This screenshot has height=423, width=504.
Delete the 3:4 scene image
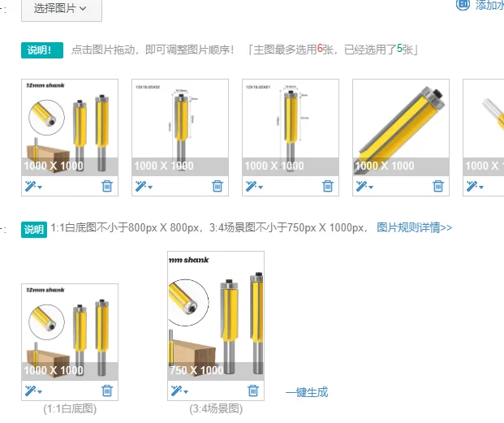tap(253, 391)
